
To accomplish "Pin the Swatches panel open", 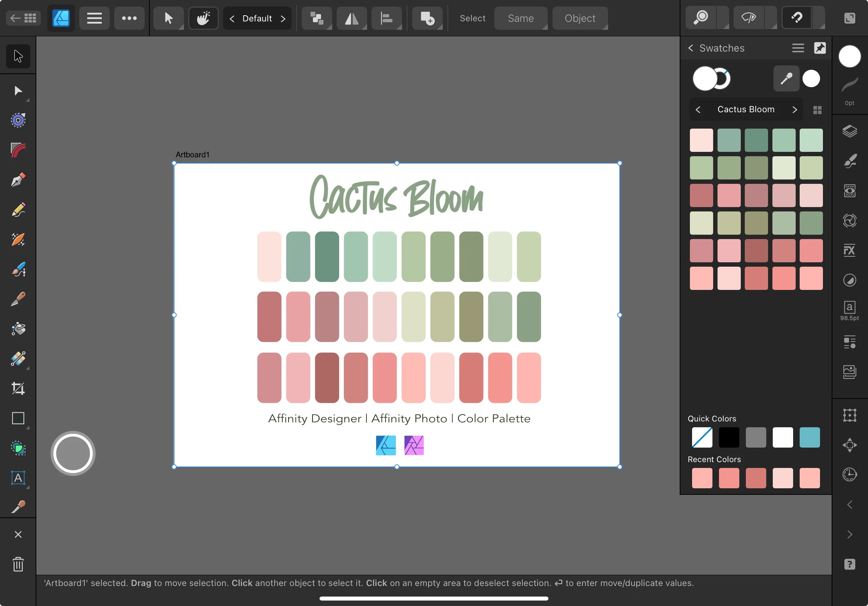I will pos(820,48).
